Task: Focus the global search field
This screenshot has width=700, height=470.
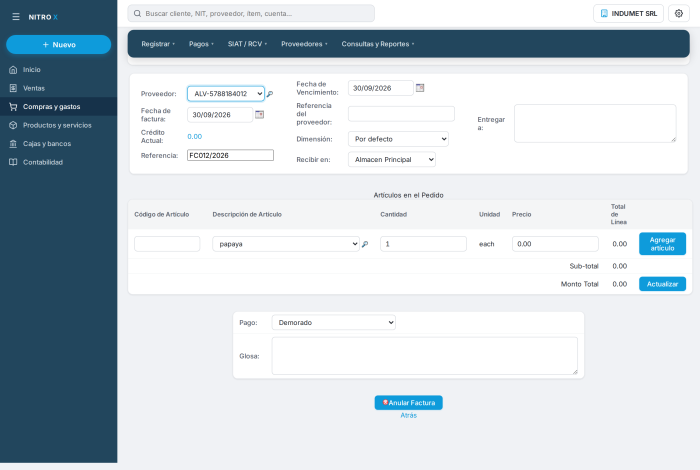Action: coord(251,13)
